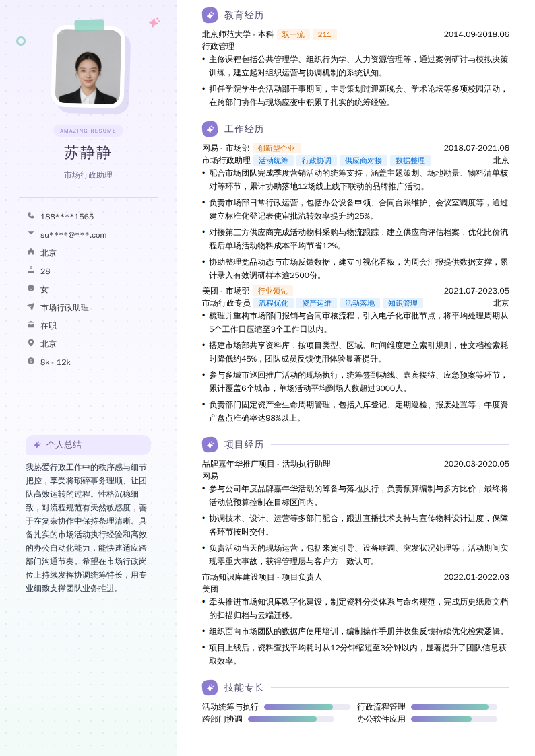Click the sparkle icon beside 项目经历 heading

(210, 444)
